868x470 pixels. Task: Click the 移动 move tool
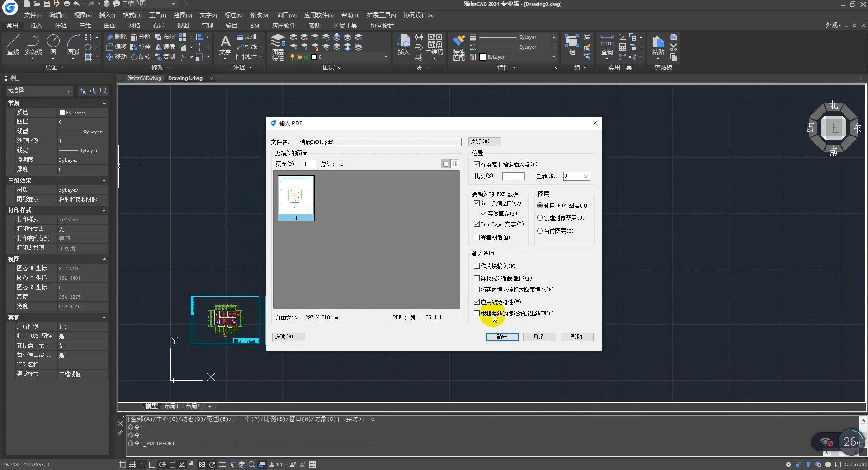coord(117,57)
